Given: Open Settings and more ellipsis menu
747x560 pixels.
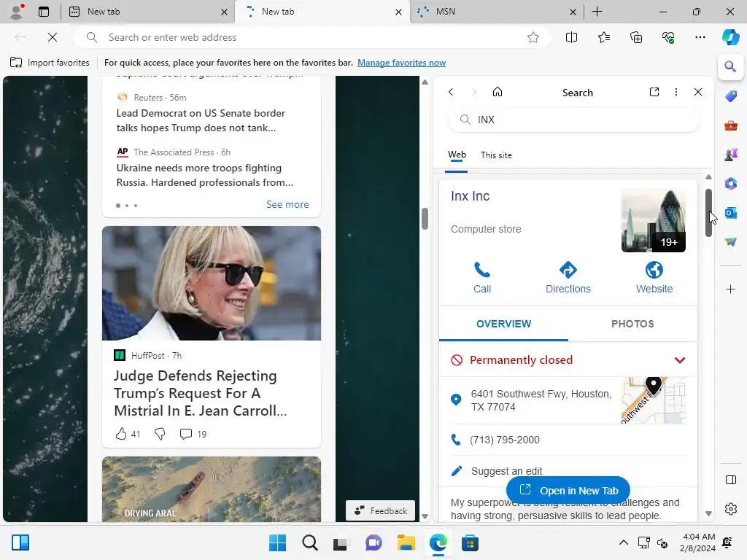Looking at the screenshot, I should point(700,37).
